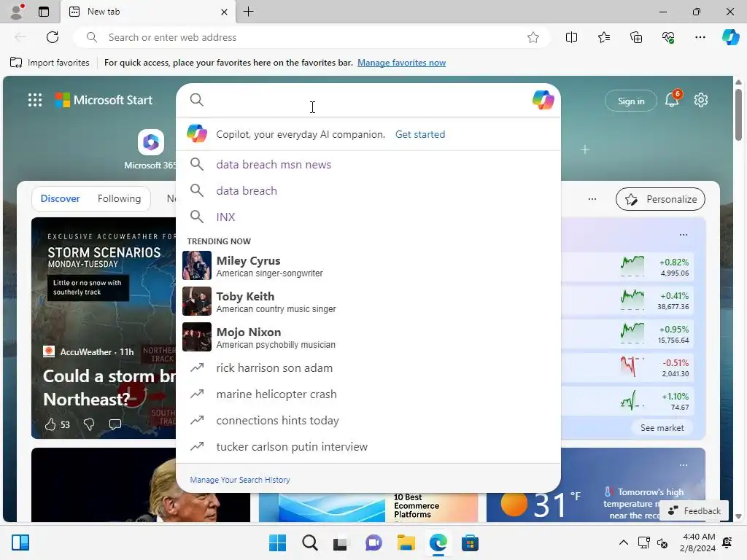Open notifications bell with badge
This screenshot has width=747, height=560.
point(672,99)
